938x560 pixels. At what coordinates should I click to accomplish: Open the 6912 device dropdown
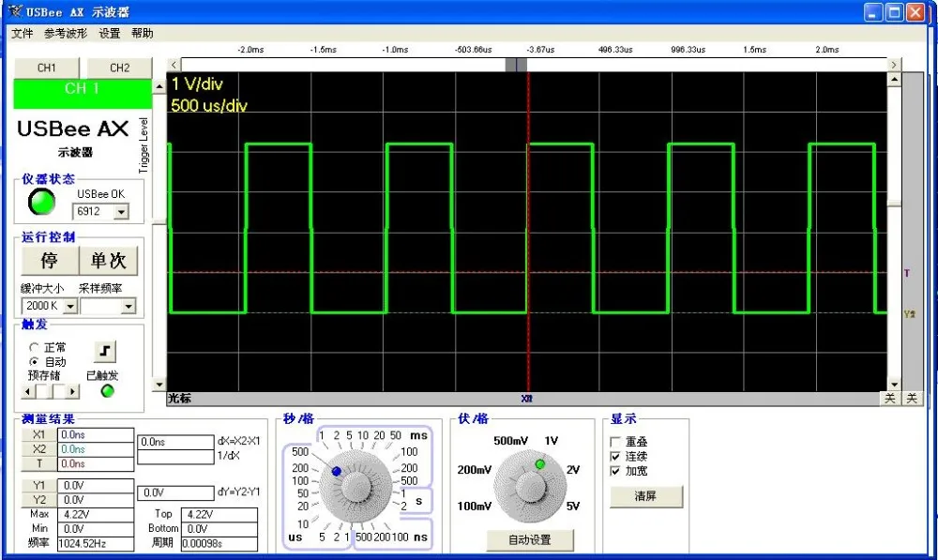121,212
